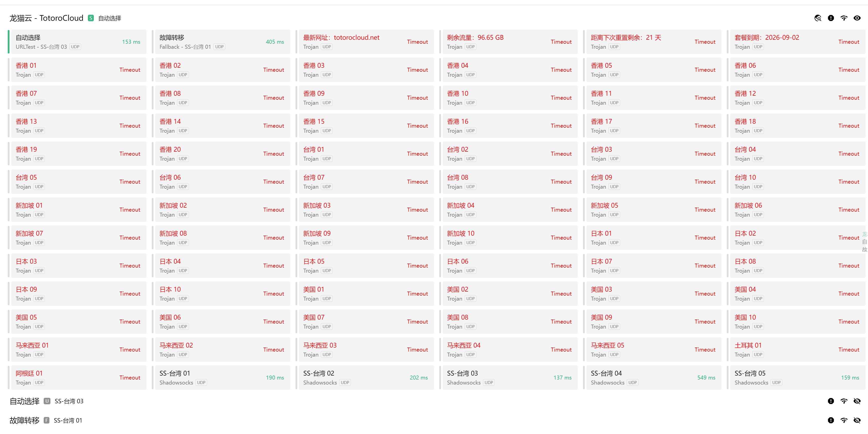Viewport: 868px width, 434px height.
Task: Expand the 自动选择 group at bottom
Action: coord(24,401)
